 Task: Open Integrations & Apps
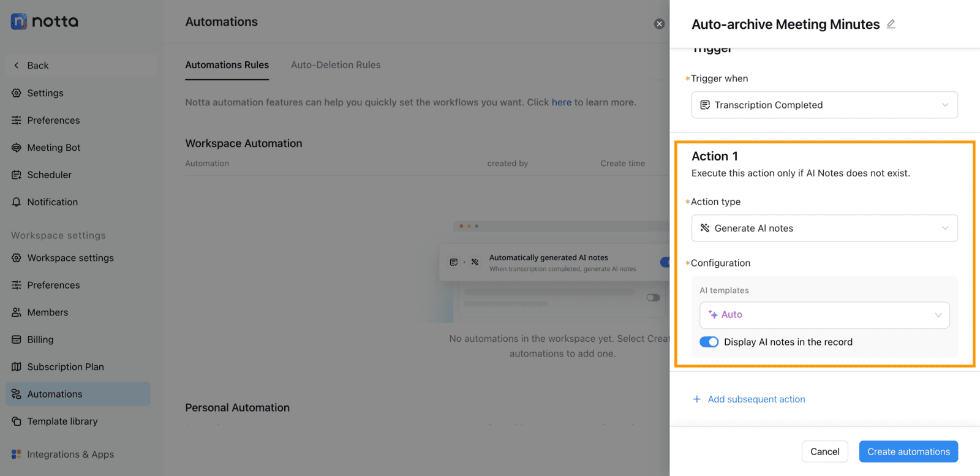[78, 455]
